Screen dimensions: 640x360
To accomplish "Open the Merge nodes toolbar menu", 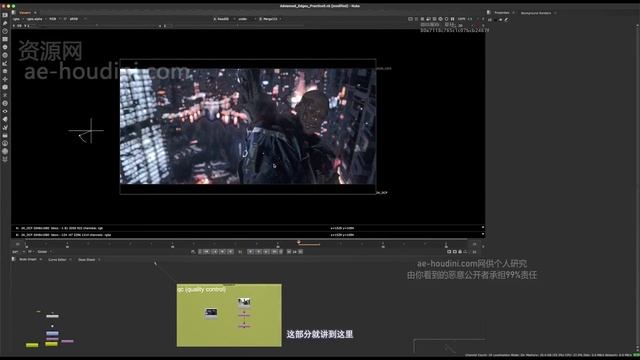I will pyautogui.click(x=5, y=71).
